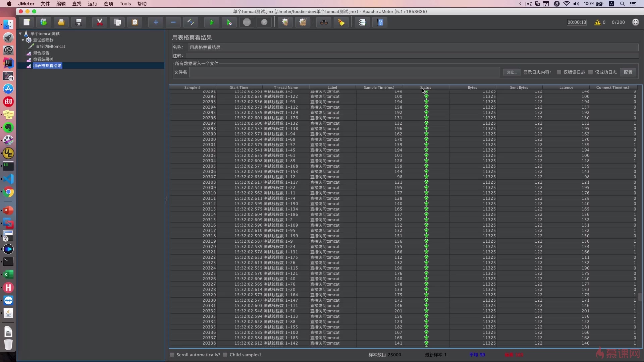Click the Help question mark icon

click(380, 22)
